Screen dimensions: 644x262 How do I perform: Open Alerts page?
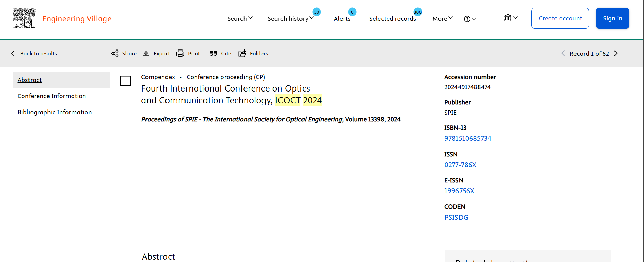[342, 19]
